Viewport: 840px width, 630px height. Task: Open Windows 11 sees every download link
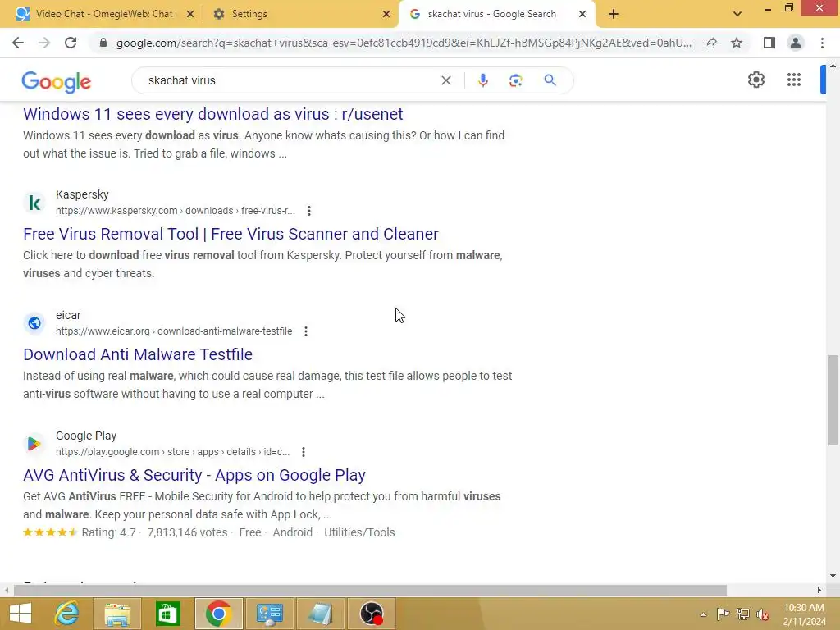[212, 114]
